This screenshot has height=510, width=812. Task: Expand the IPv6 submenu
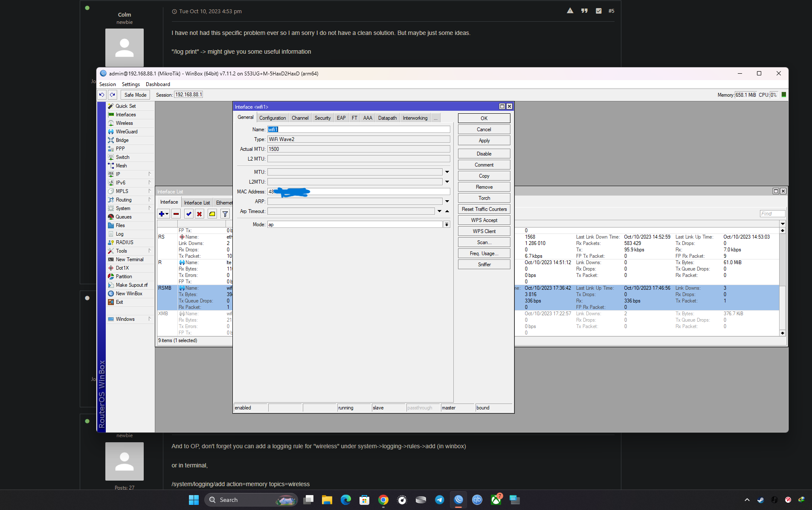(x=150, y=182)
